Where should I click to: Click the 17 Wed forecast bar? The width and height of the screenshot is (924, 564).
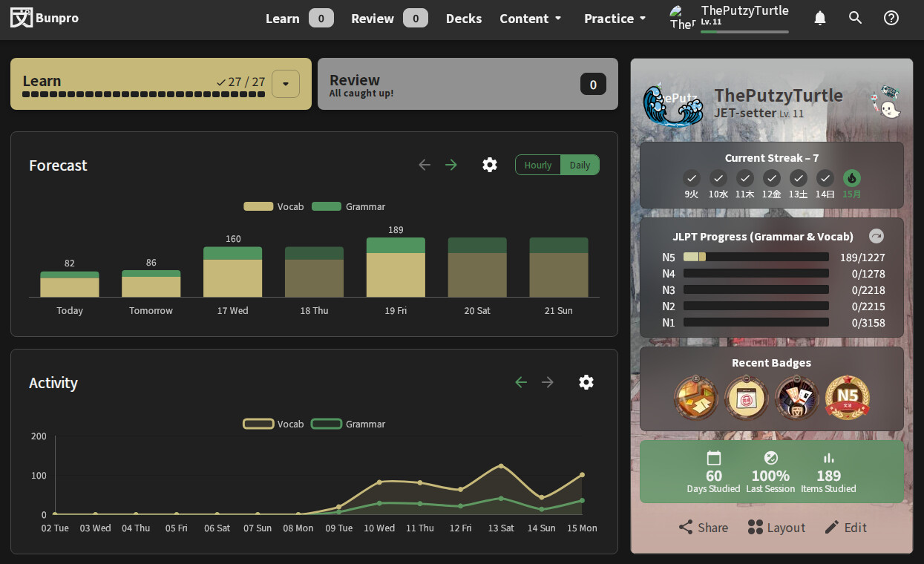(233, 272)
